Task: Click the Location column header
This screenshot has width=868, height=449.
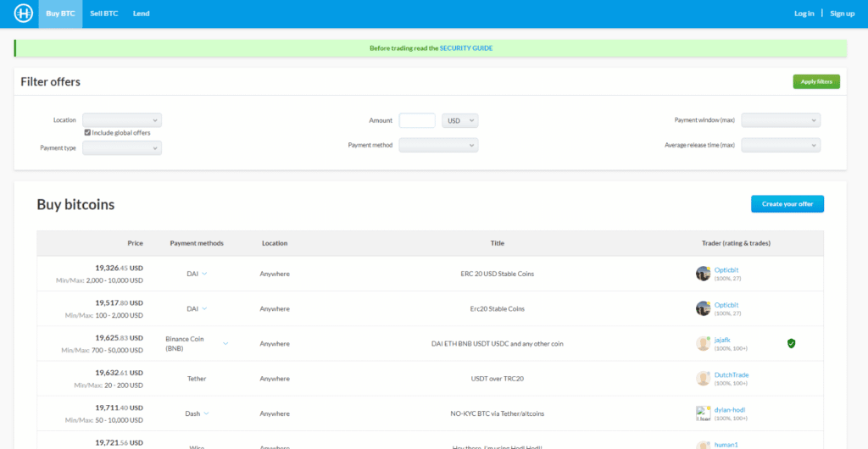Action: [275, 243]
